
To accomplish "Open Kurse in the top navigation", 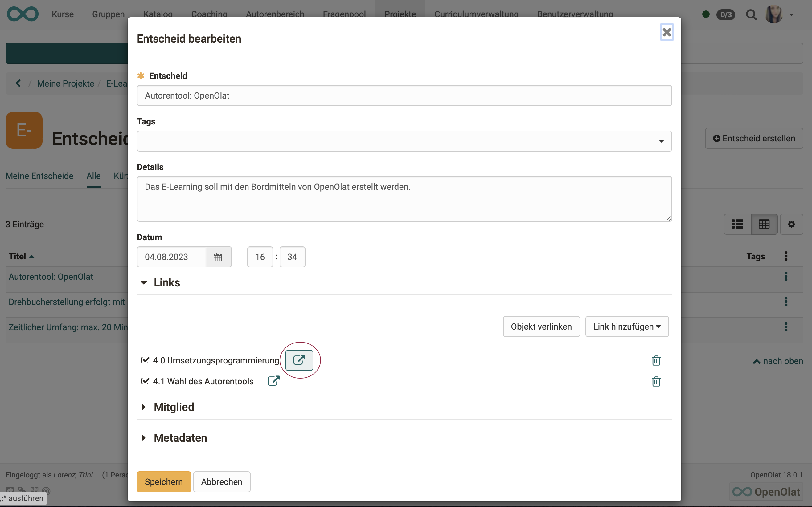I will pos(62,14).
